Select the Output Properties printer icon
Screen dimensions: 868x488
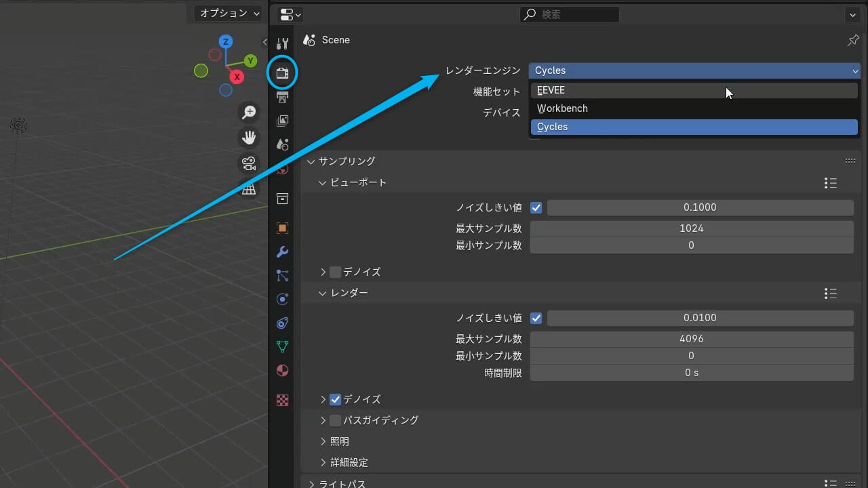click(283, 96)
